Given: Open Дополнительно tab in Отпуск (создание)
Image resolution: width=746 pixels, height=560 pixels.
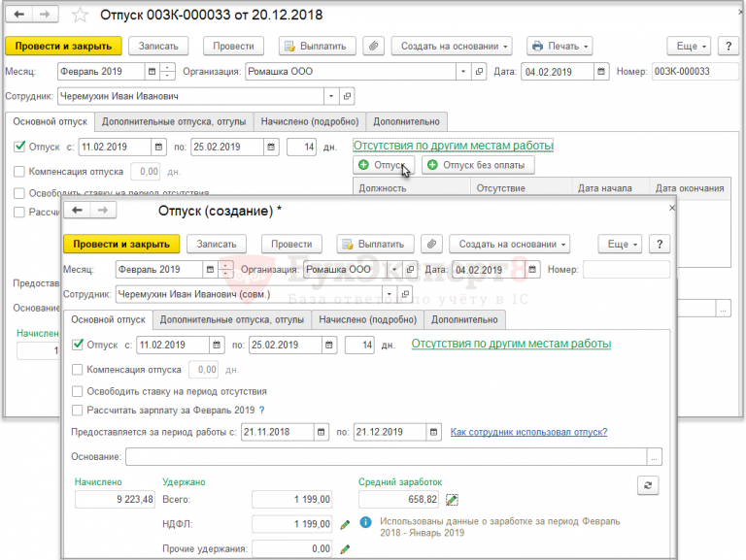Looking at the screenshot, I should [464, 319].
